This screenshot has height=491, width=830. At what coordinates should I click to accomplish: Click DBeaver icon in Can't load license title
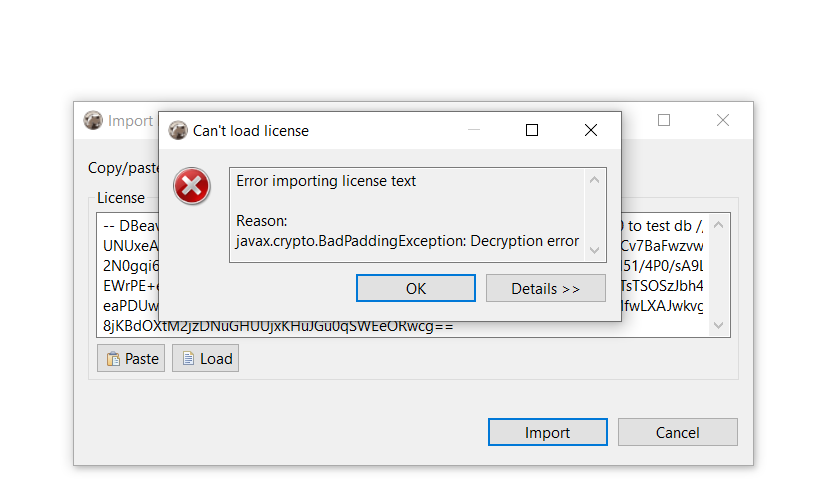point(178,131)
